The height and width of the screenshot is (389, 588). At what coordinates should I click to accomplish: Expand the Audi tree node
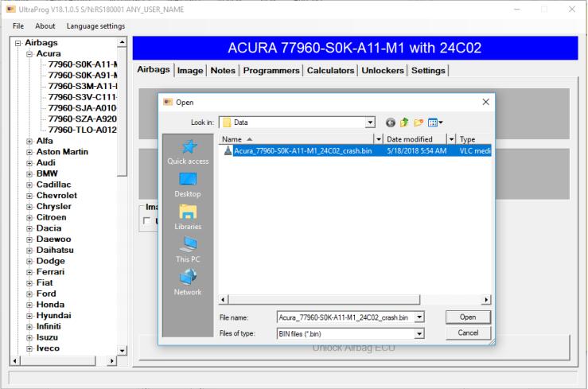(29, 163)
